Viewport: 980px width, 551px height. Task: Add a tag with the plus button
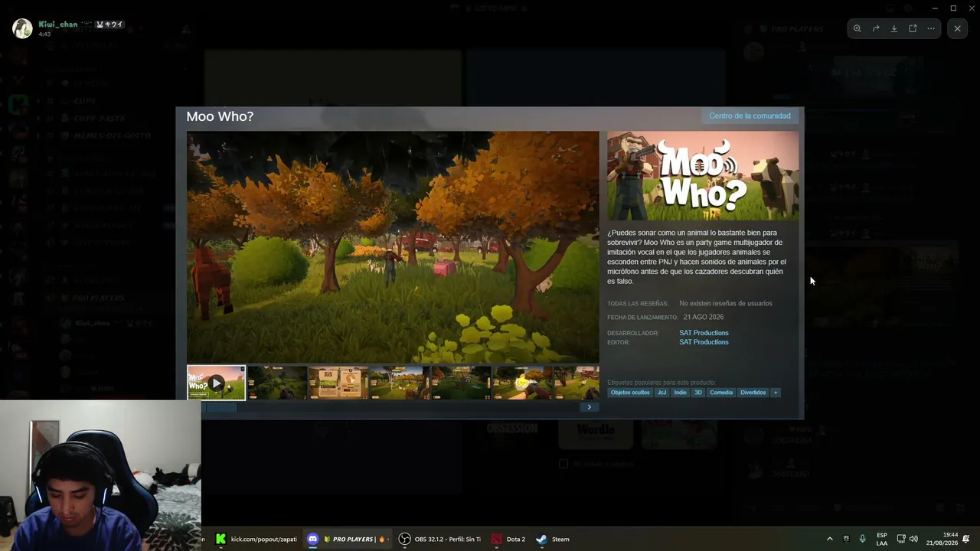coord(776,393)
